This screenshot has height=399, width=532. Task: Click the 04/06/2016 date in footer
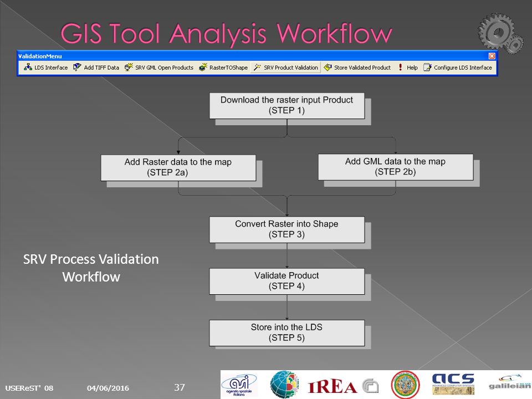tap(108, 388)
